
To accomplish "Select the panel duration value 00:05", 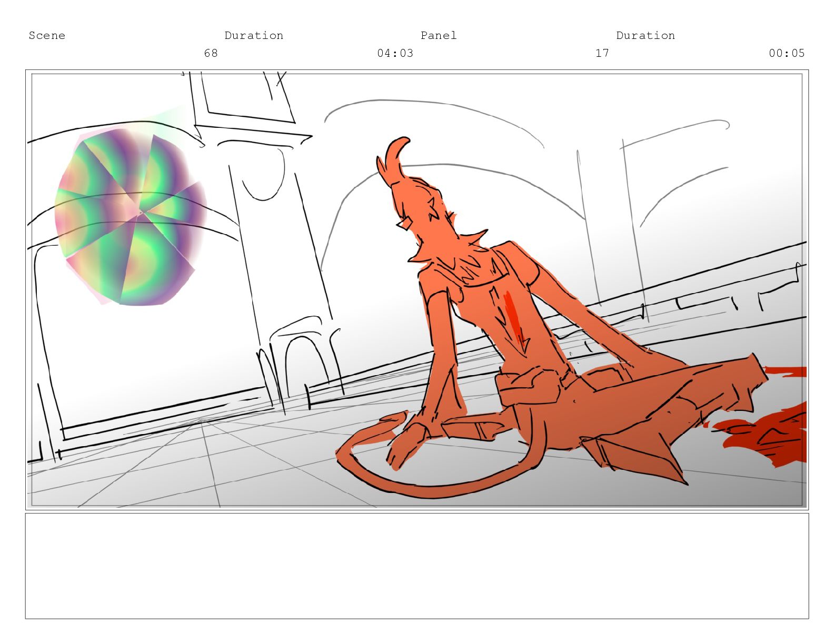I will (787, 53).
